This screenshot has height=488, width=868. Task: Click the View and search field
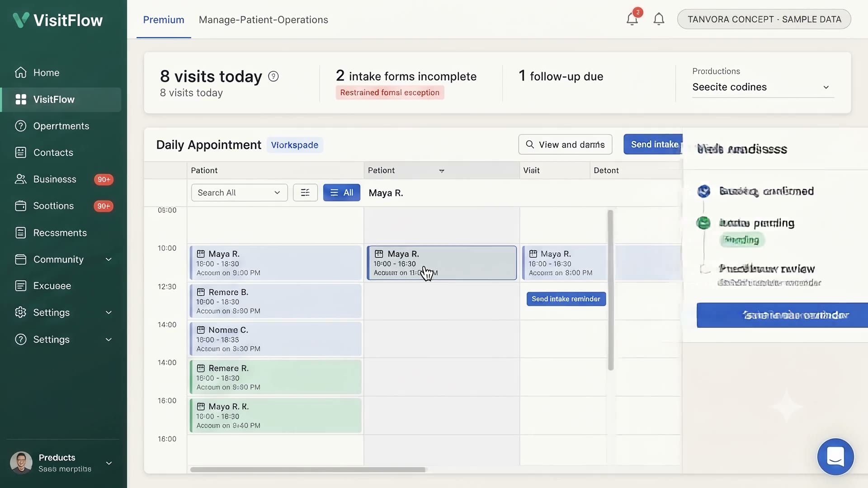pyautogui.click(x=565, y=145)
